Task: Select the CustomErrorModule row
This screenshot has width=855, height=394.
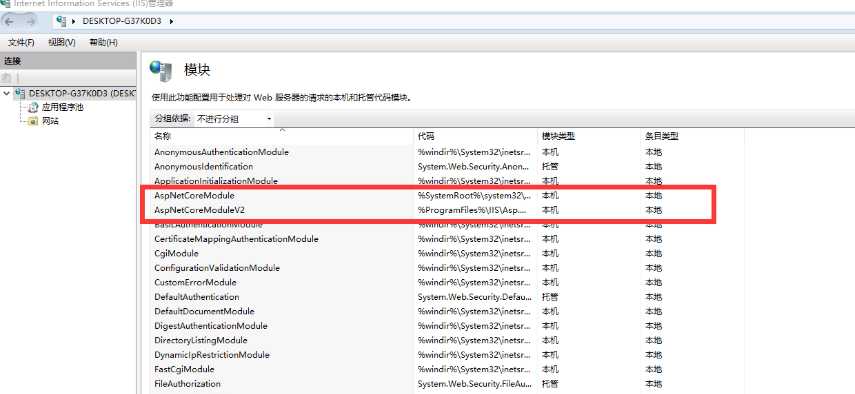Action: (447, 282)
